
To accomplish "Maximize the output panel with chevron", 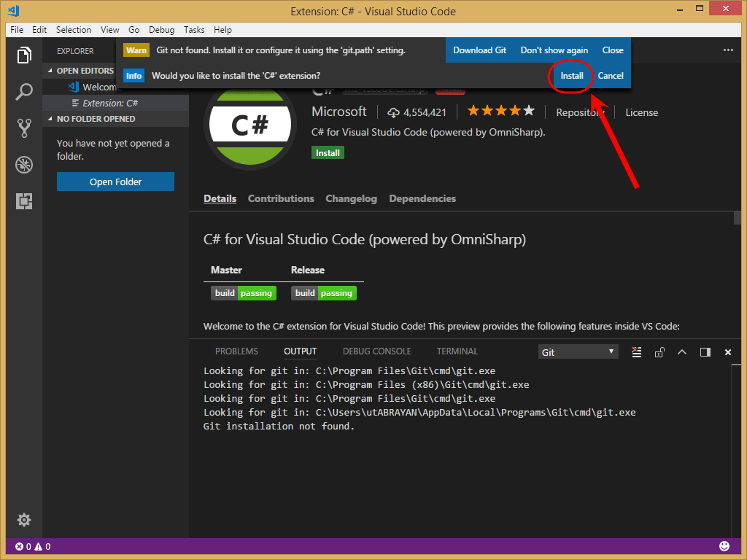I will coord(682,352).
